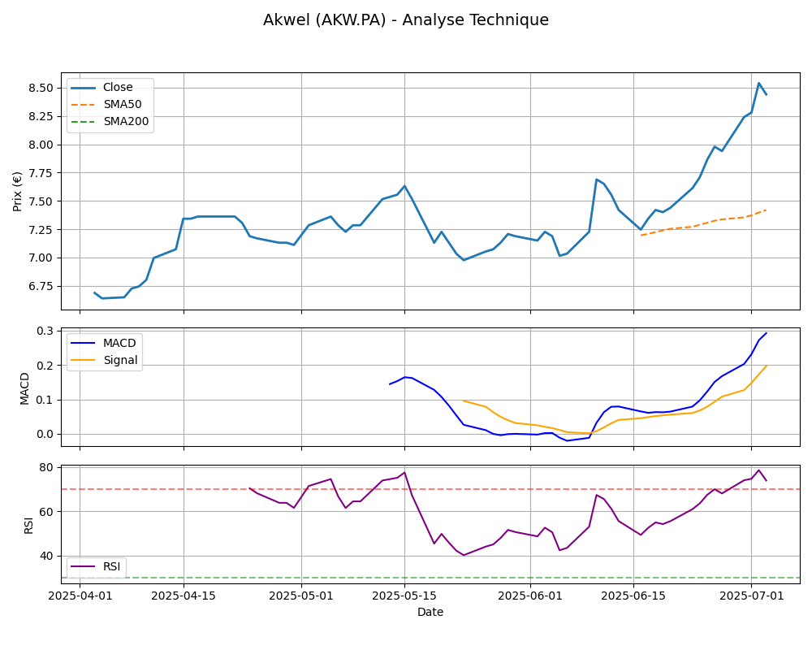Click the 6.75 price tick label
This screenshot has height=650, width=812.
coord(41,286)
